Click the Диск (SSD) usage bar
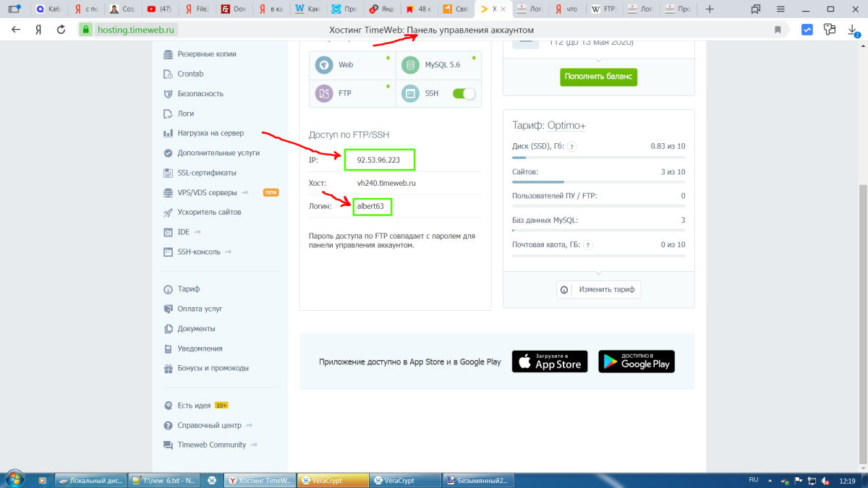Screen dimensions: 868x488 click(598, 157)
